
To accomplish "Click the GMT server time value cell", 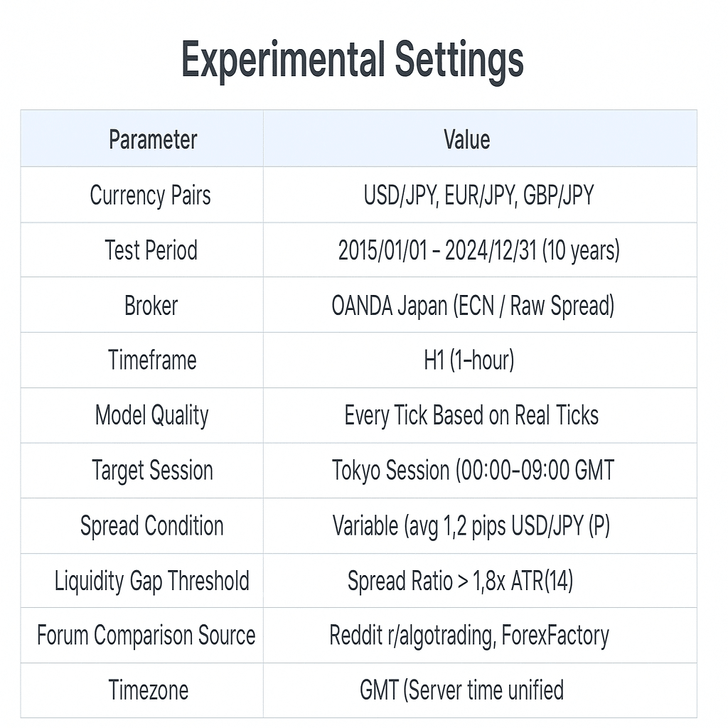I will point(461,690).
